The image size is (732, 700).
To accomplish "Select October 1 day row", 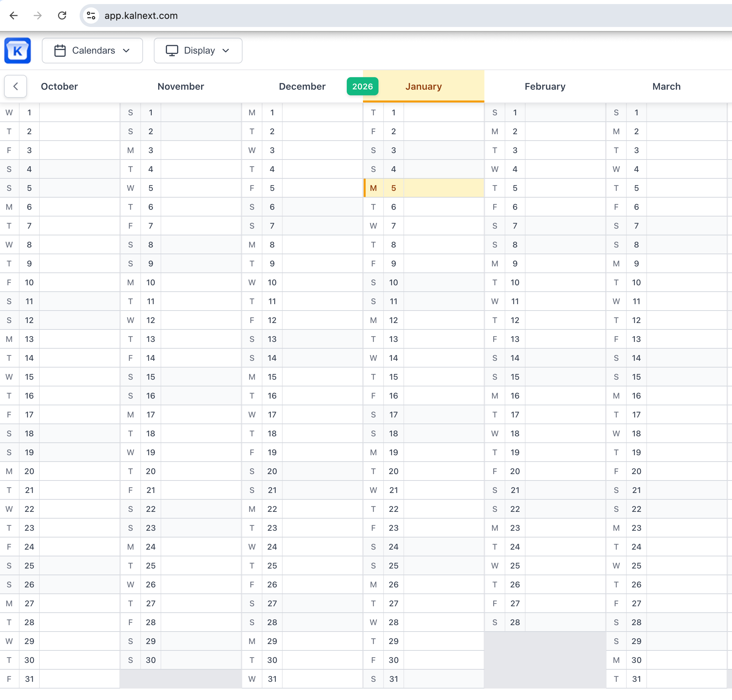I will point(60,112).
